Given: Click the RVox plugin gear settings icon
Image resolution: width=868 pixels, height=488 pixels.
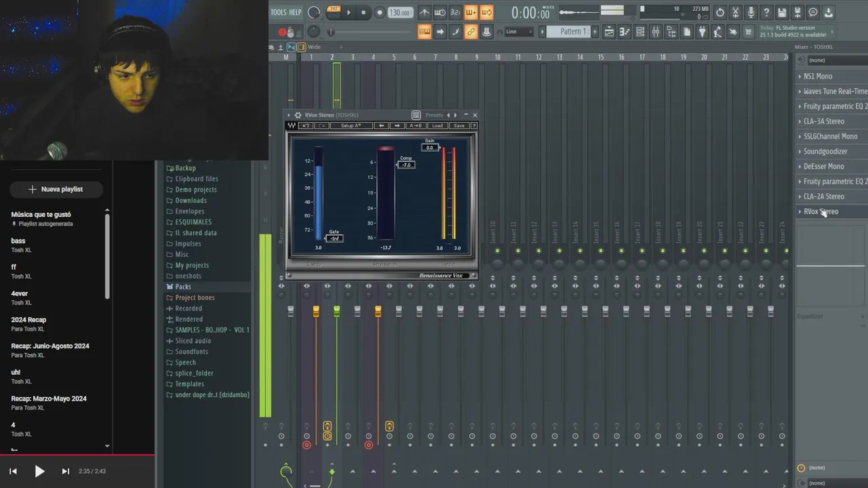Looking at the screenshot, I should (298, 115).
